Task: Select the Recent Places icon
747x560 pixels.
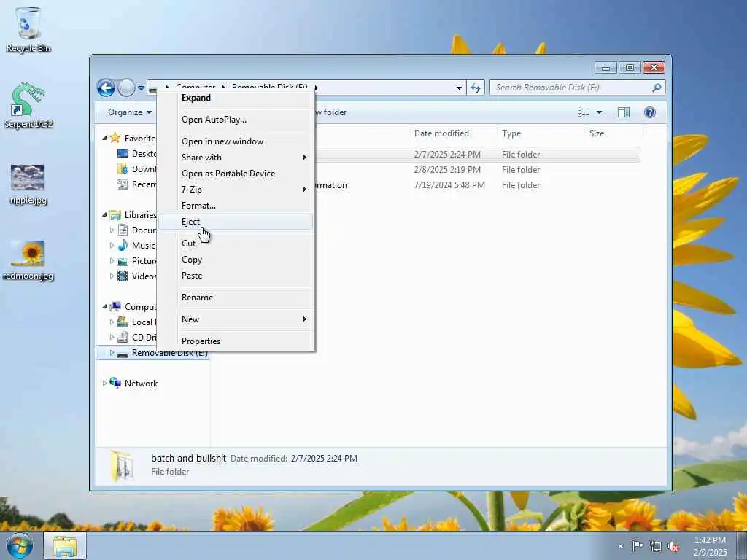Action: (x=123, y=184)
